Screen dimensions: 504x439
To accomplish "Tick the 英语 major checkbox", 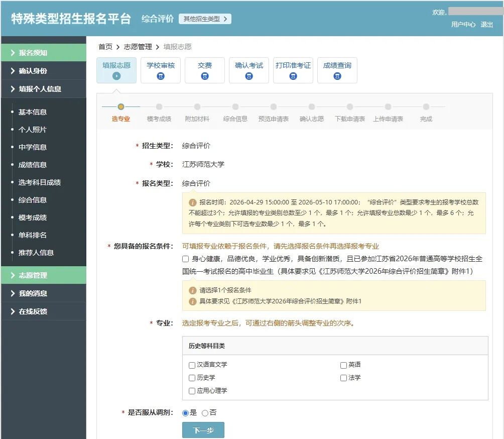I will click(x=343, y=365).
